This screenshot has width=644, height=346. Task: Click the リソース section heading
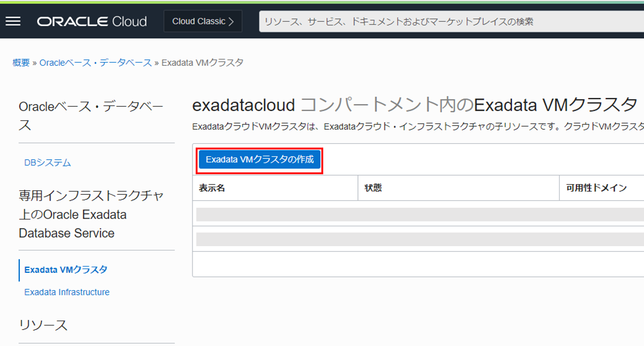point(43,325)
